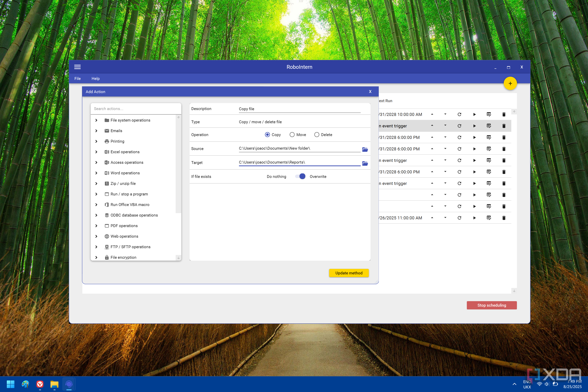Open the File menu

tap(77, 79)
